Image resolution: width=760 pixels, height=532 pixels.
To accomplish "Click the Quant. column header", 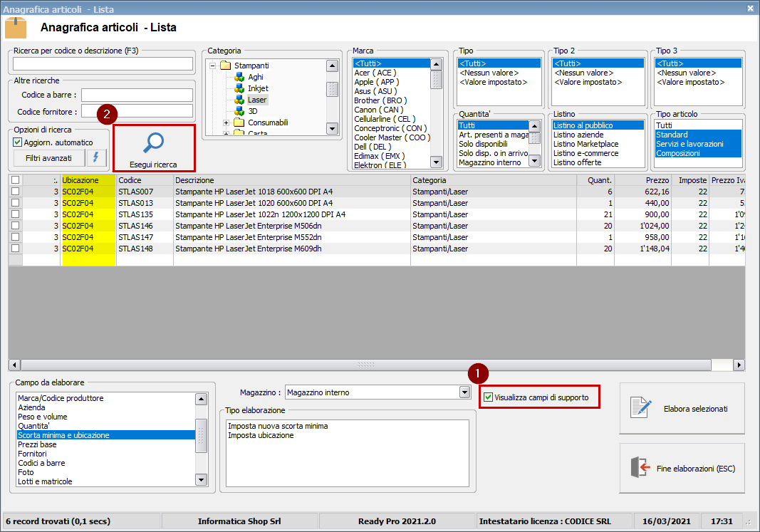I will pyautogui.click(x=595, y=180).
